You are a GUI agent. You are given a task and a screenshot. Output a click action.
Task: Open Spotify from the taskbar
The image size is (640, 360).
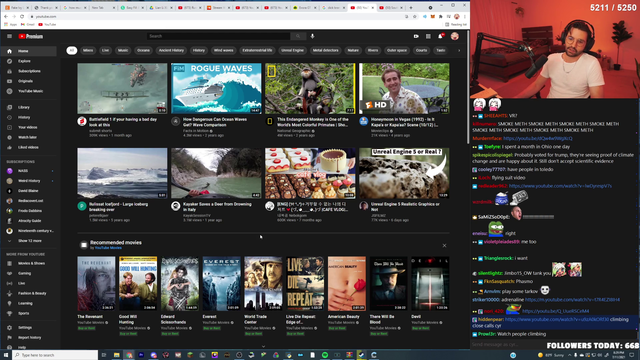tap(325, 355)
